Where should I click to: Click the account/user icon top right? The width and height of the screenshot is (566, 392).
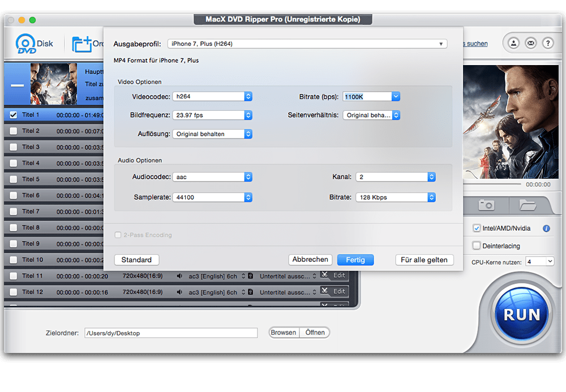click(x=513, y=42)
